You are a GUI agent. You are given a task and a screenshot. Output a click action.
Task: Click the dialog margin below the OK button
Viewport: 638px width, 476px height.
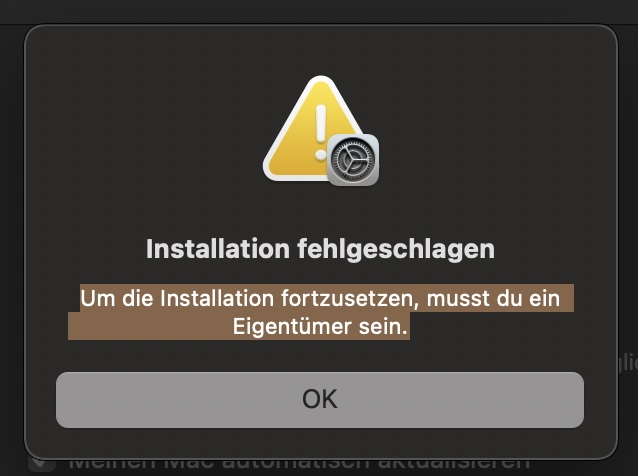(x=320, y=442)
